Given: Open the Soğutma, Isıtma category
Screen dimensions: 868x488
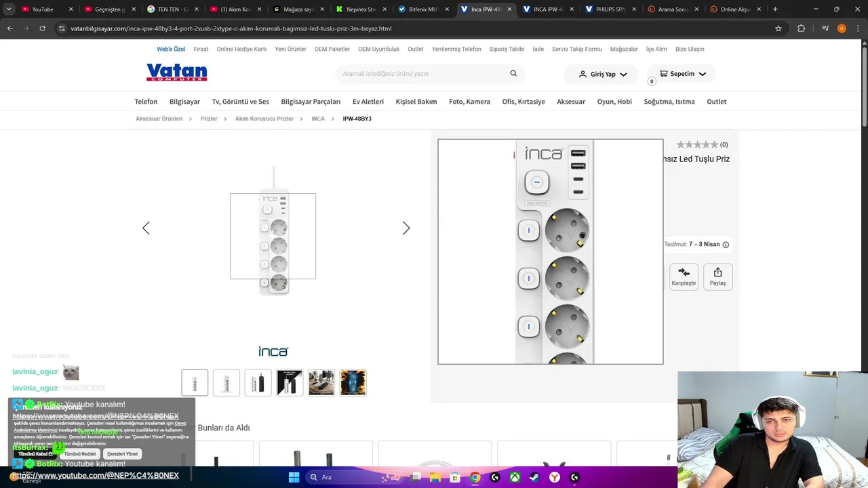Looking at the screenshot, I should point(669,102).
